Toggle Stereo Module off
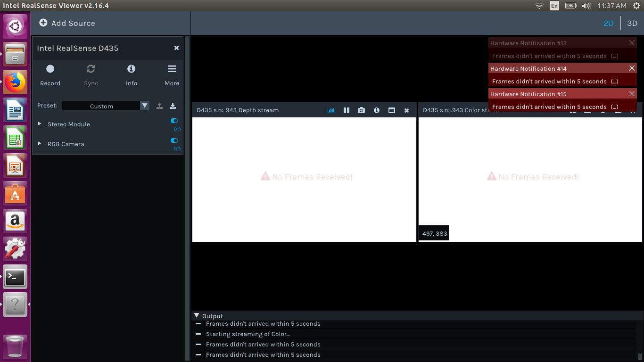 tap(174, 121)
